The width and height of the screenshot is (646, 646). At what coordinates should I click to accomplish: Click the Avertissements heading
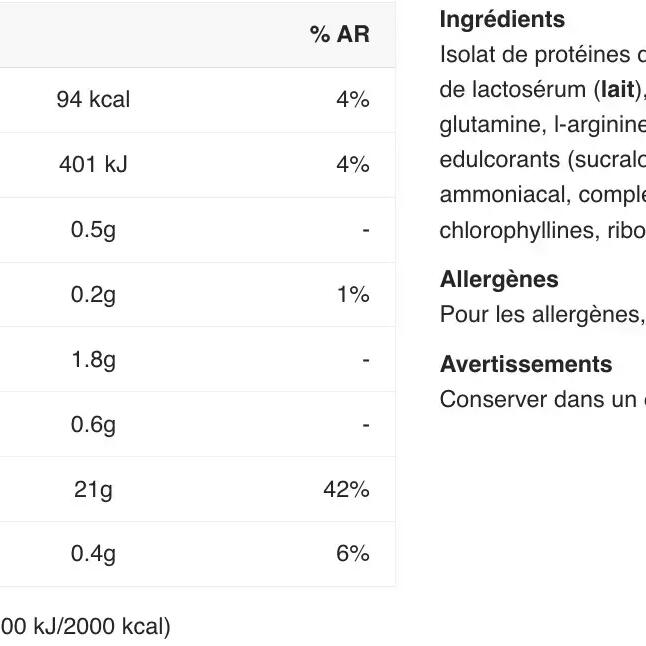tap(526, 365)
